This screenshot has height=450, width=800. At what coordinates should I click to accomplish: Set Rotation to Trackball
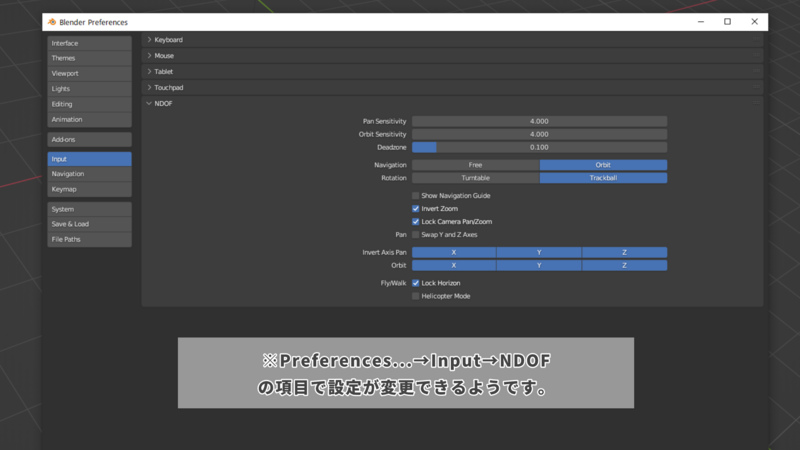pyautogui.click(x=603, y=178)
